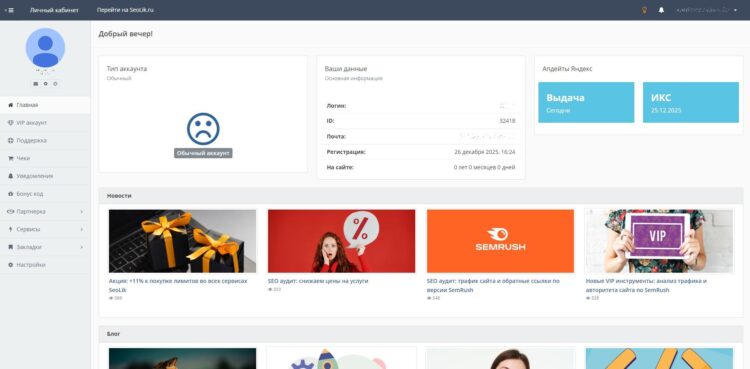
Task: Open 'Настройки' in the sidebar
Action: tap(45, 265)
